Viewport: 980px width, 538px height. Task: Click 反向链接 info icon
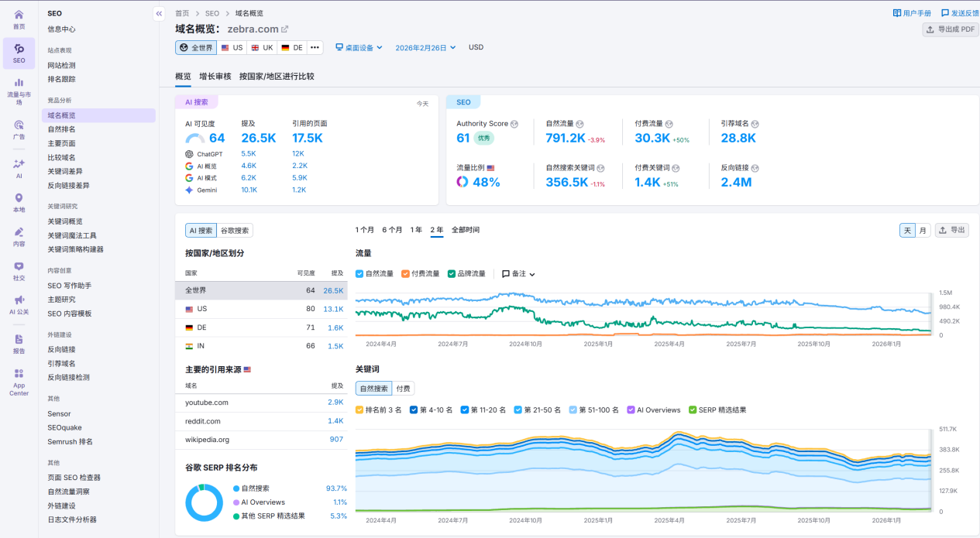pyautogui.click(x=755, y=168)
